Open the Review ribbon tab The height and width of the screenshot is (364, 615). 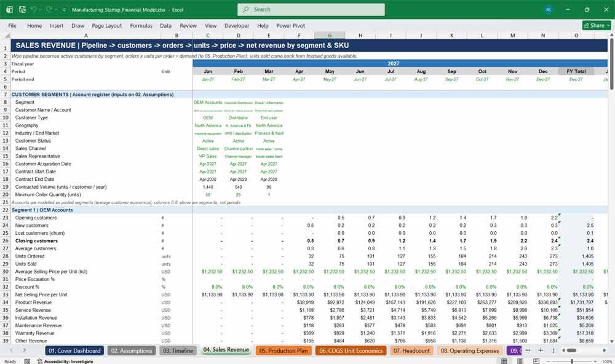pyautogui.click(x=188, y=25)
